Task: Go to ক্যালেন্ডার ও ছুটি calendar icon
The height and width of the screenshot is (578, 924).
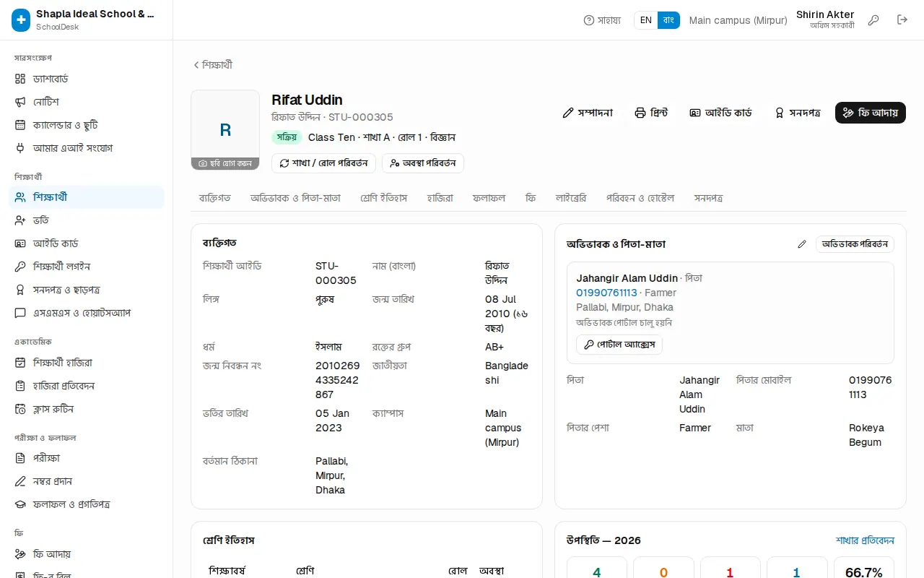Action: point(20,125)
